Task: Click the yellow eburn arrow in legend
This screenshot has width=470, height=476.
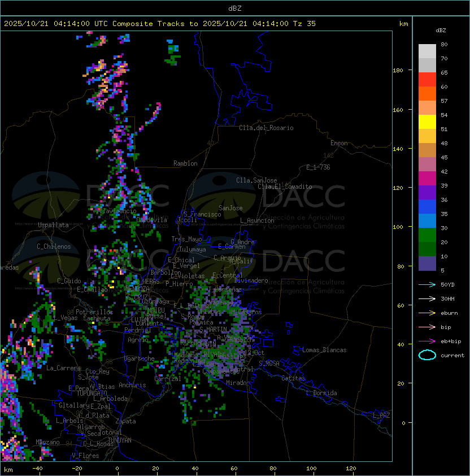Action: pyautogui.click(x=427, y=313)
